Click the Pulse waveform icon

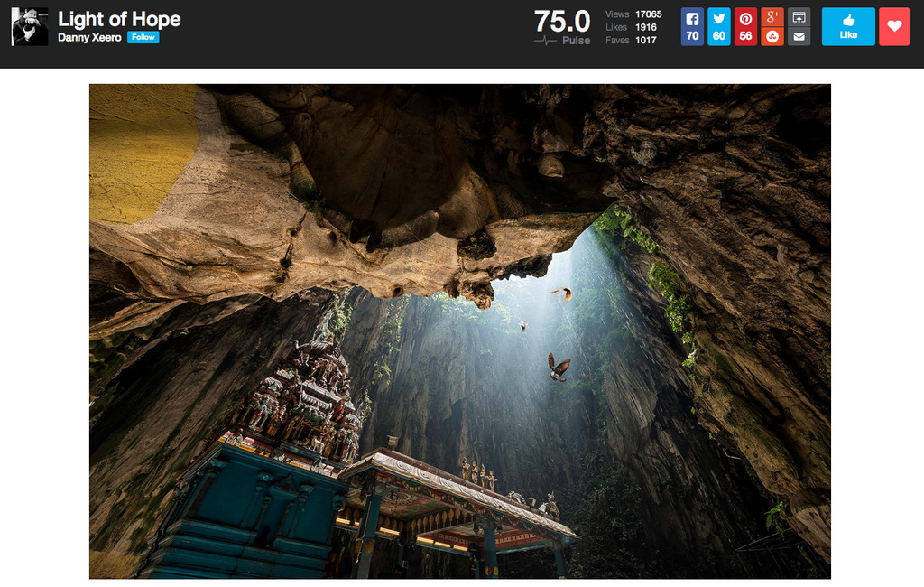point(543,40)
